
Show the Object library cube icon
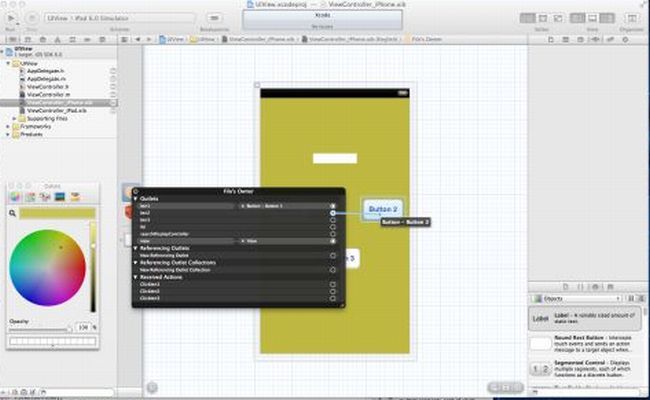(595, 287)
